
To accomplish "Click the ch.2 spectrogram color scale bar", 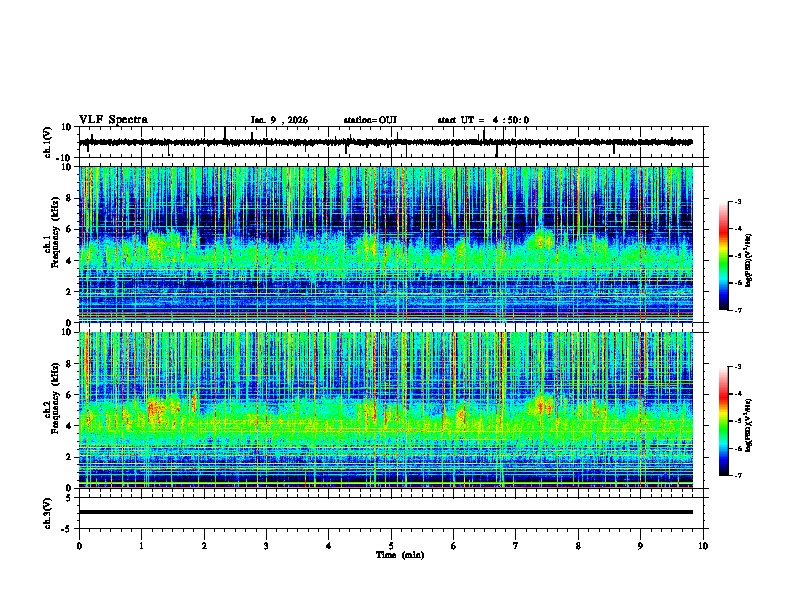I will (x=723, y=421).
